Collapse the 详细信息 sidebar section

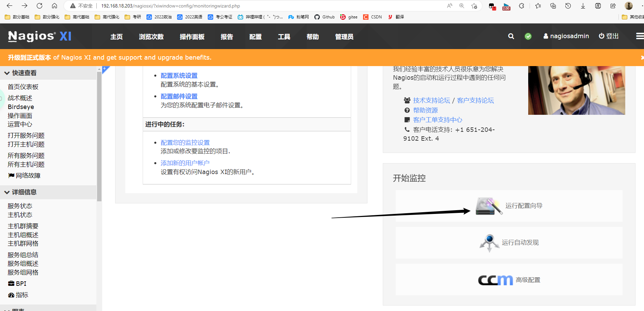pos(7,192)
